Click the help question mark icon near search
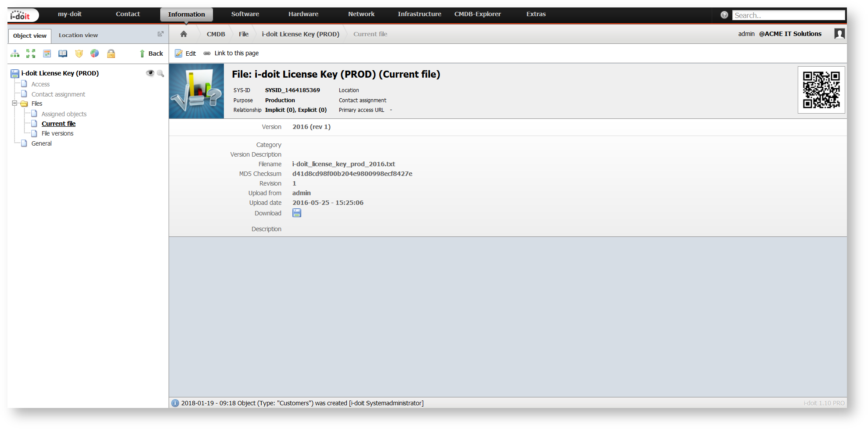 pos(724,15)
